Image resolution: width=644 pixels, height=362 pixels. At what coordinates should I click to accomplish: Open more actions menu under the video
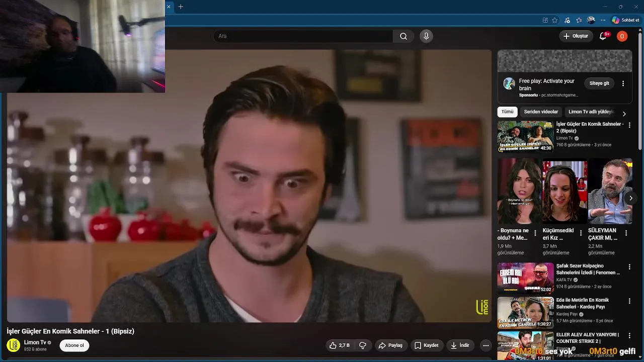click(486, 345)
